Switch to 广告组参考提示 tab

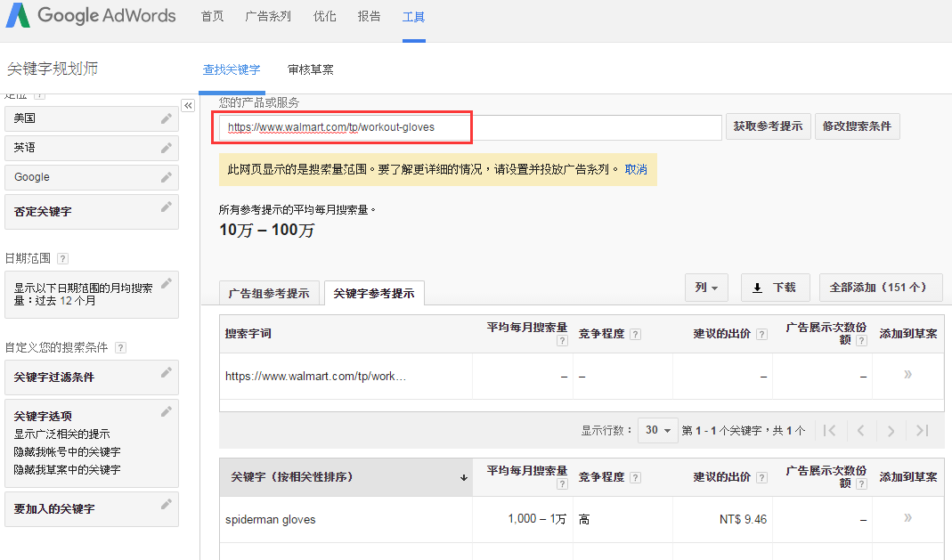point(269,294)
